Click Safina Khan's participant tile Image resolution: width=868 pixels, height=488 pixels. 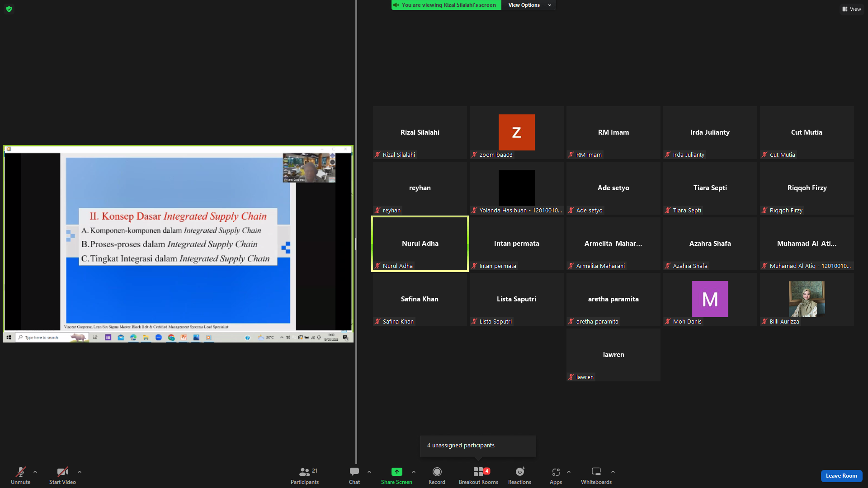click(x=420, y=299)
